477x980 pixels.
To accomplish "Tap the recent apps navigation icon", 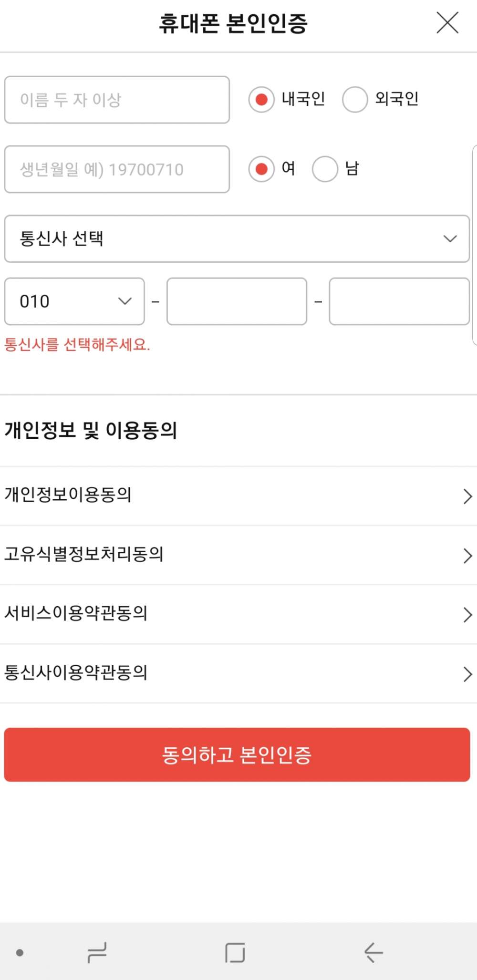I will pos(97,952).
